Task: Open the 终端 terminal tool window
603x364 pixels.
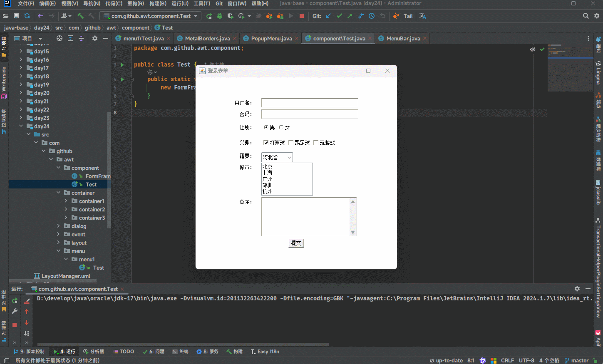Action: 181,352
